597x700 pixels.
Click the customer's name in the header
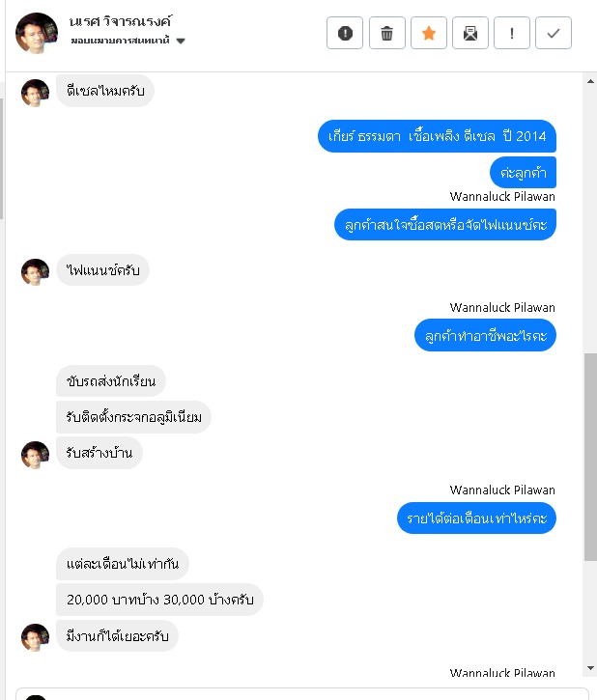121,21
